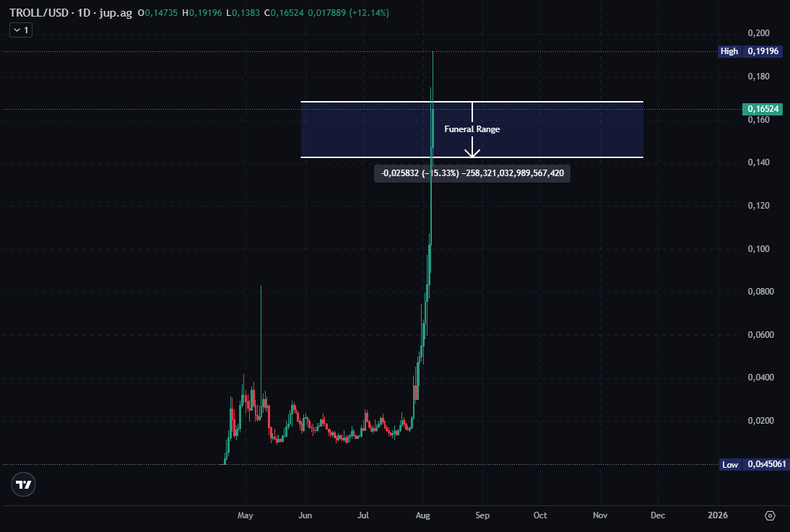790x532 pixels.
Task: Click the High value H0,19196 in header
Action: click(x=202, y=12)
